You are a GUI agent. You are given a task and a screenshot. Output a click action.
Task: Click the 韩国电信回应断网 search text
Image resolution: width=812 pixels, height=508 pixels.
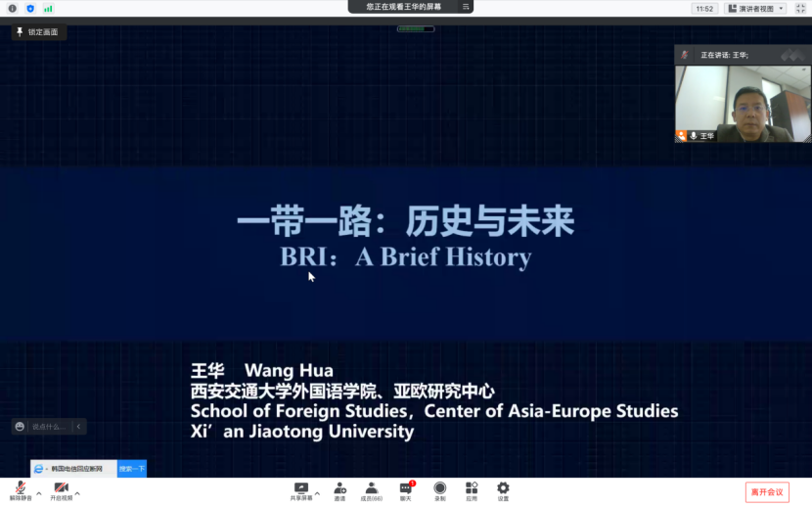click(76, 469)
